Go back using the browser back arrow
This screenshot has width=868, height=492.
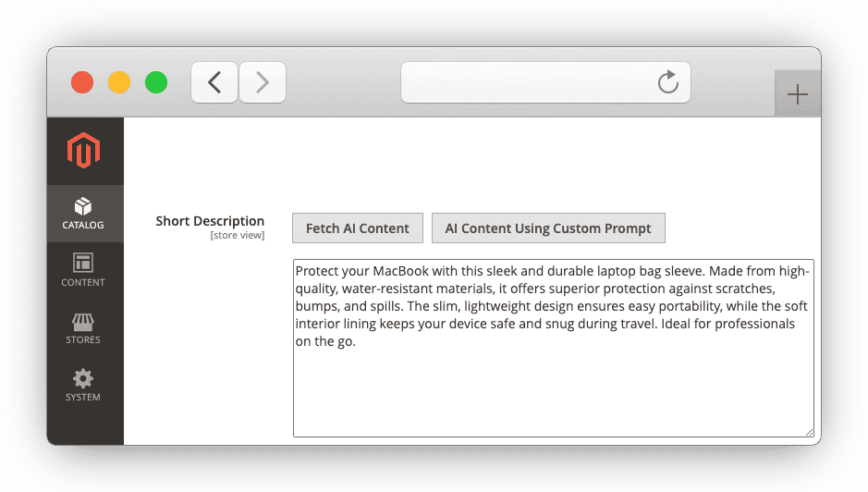coord(214,83)
